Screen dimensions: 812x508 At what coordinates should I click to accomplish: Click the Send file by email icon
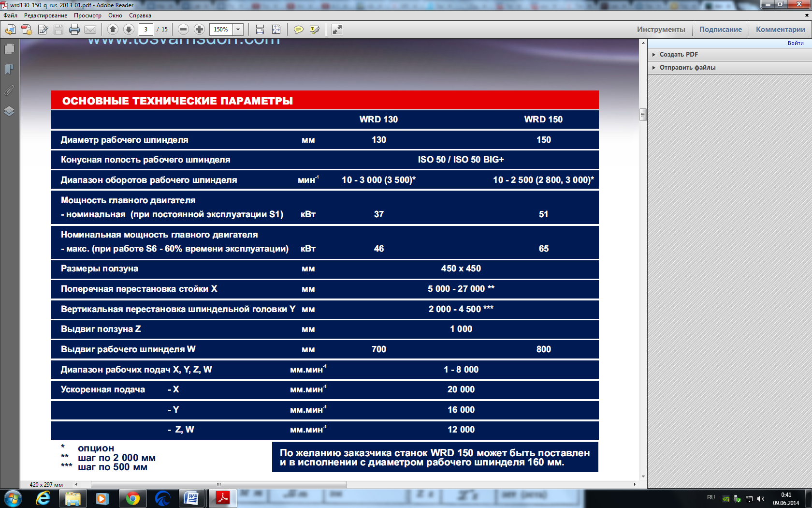click(x=90, y=30)
